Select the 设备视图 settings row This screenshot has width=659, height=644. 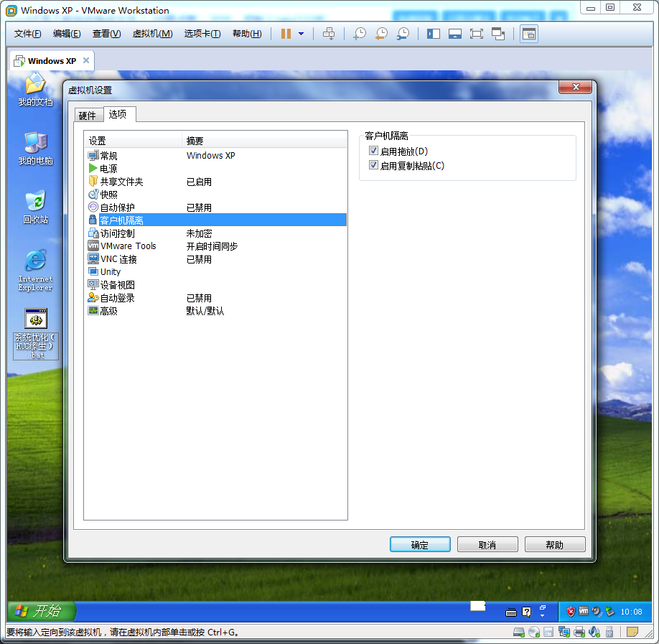215,285
